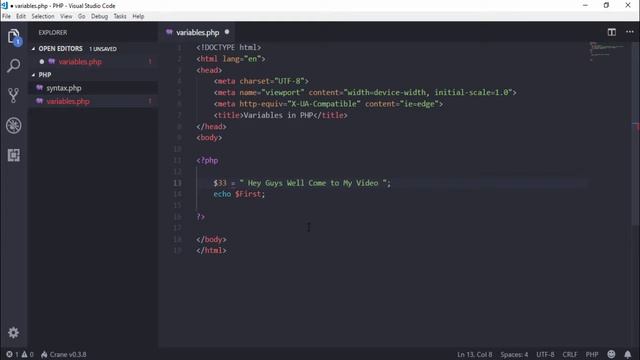Click the EXPLORER panel header
This screenshot has width=640, height=360.
pos(53,32)
